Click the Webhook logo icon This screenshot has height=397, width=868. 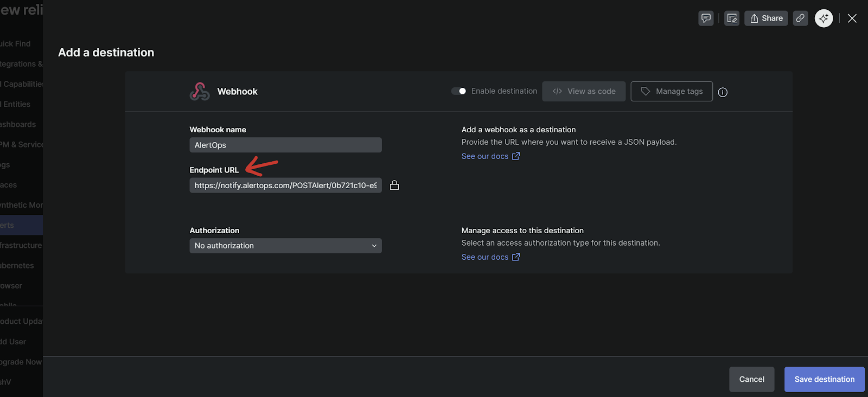click(200, 92)
